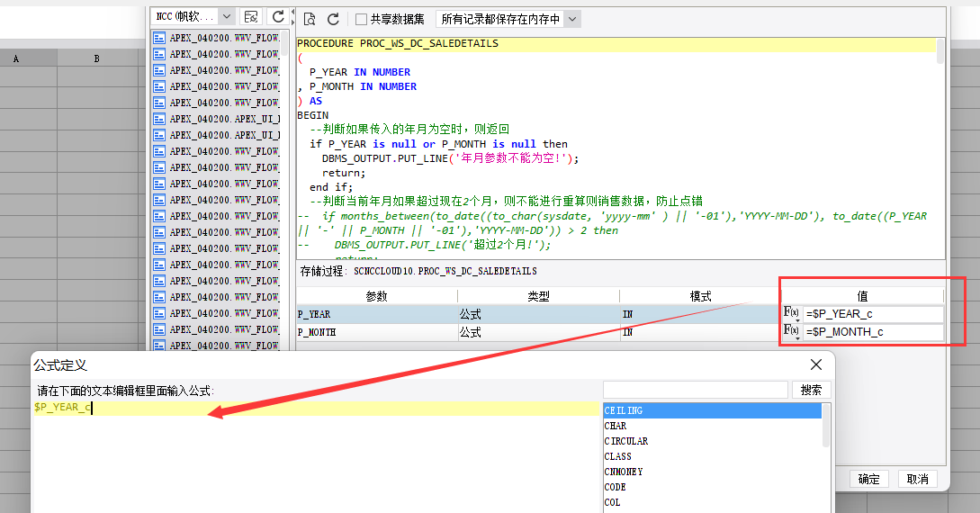This screenshot has width=980, height=513.
Task: Select spreadsheet column A header
Action: [x=16, y=58]
